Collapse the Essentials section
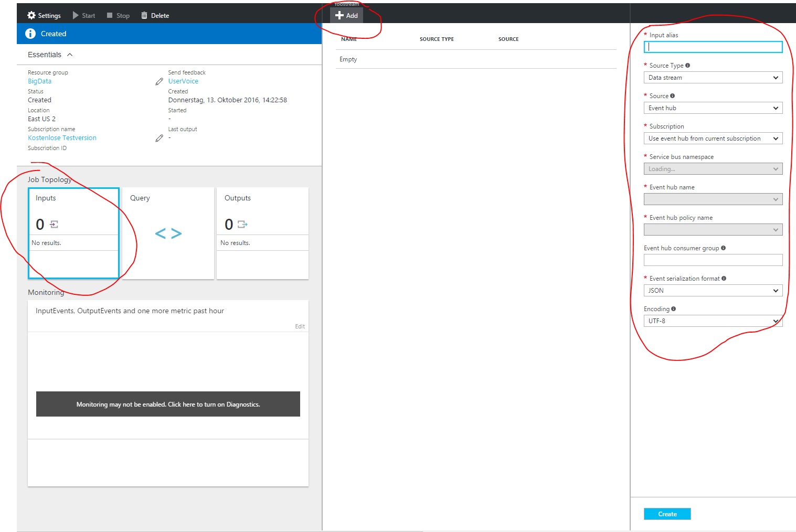Screen dimensions: 796x532 pyautogui.click(x=70, y=55)
